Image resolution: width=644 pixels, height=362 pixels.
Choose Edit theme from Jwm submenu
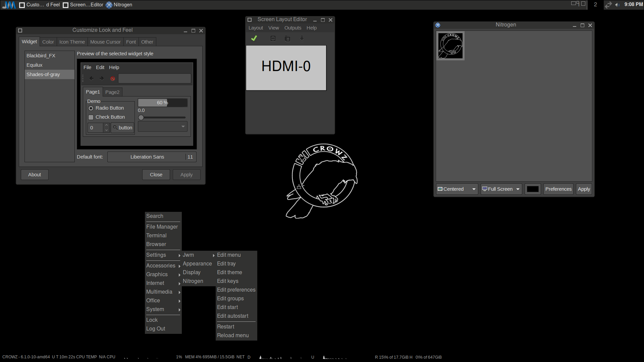[x=229, y=273]
